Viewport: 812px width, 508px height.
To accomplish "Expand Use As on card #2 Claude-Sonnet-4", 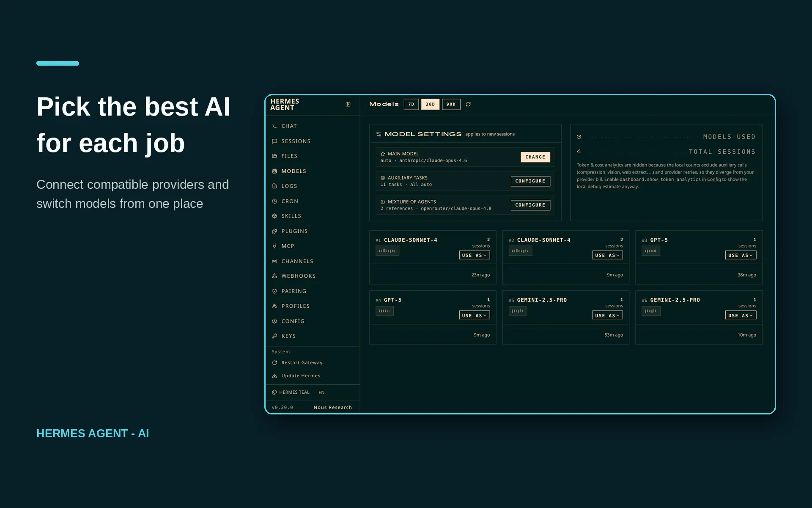I will pyautogui.click(x=607, y=255).
